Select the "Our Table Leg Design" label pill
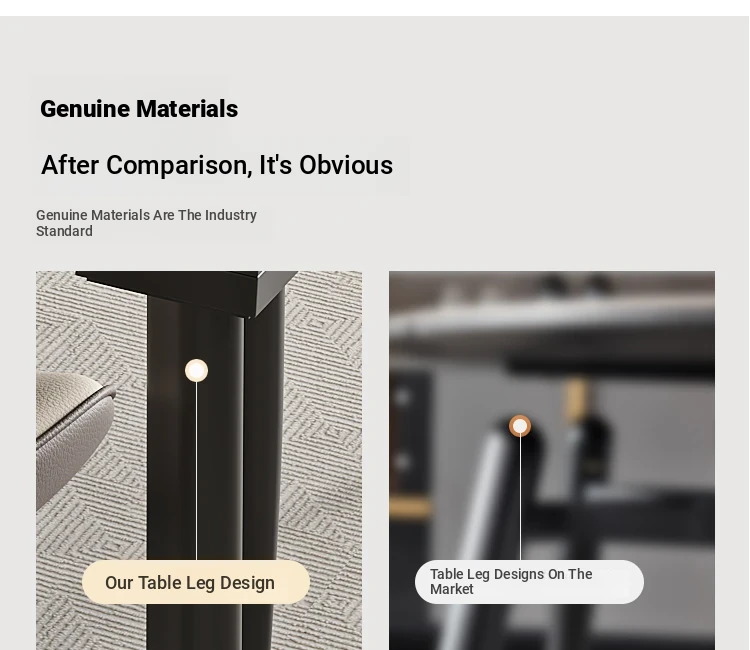Viewport: 750px width, 650px height. tap(196, 582)
